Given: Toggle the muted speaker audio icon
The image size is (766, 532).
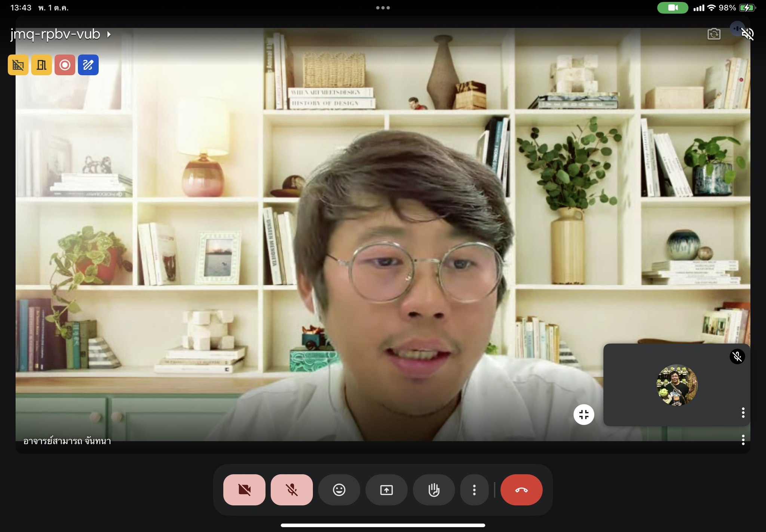Looking at the screenshot, I should click(747, 34).
